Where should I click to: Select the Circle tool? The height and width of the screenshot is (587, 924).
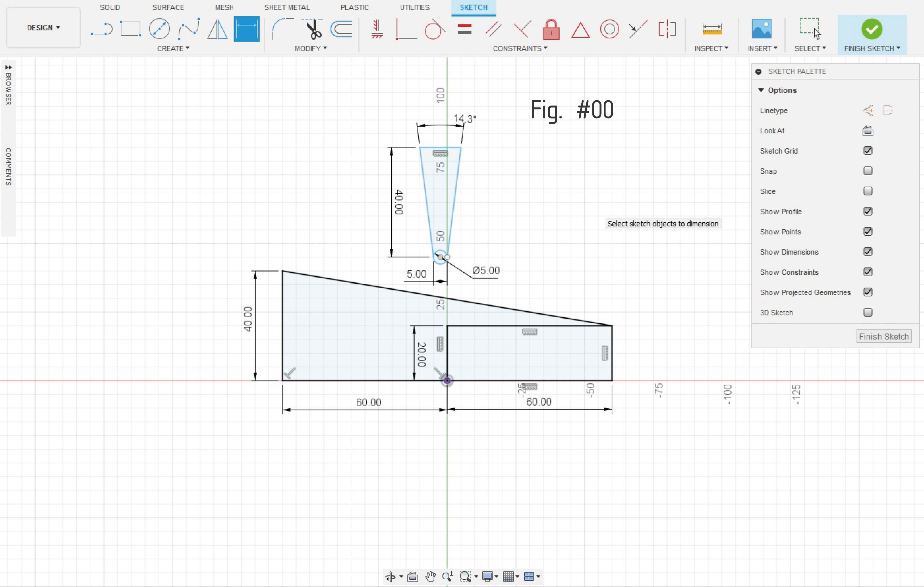click(x=160, y=29)
